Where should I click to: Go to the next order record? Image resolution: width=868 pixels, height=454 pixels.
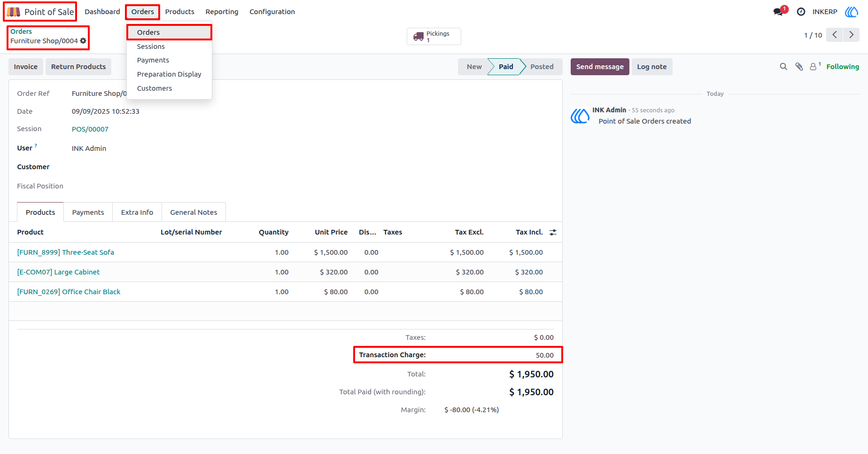(851, 35)
